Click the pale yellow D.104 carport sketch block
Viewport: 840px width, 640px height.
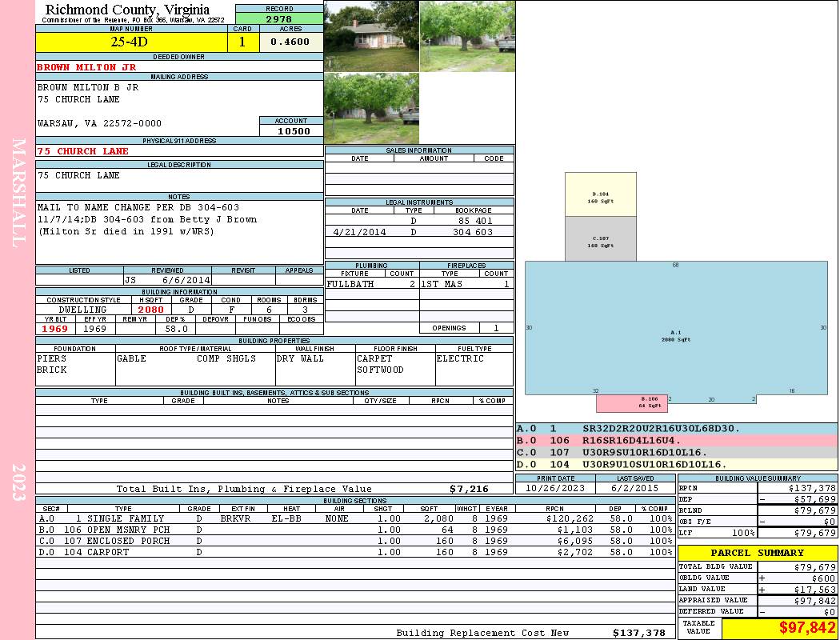click(601, 194)
